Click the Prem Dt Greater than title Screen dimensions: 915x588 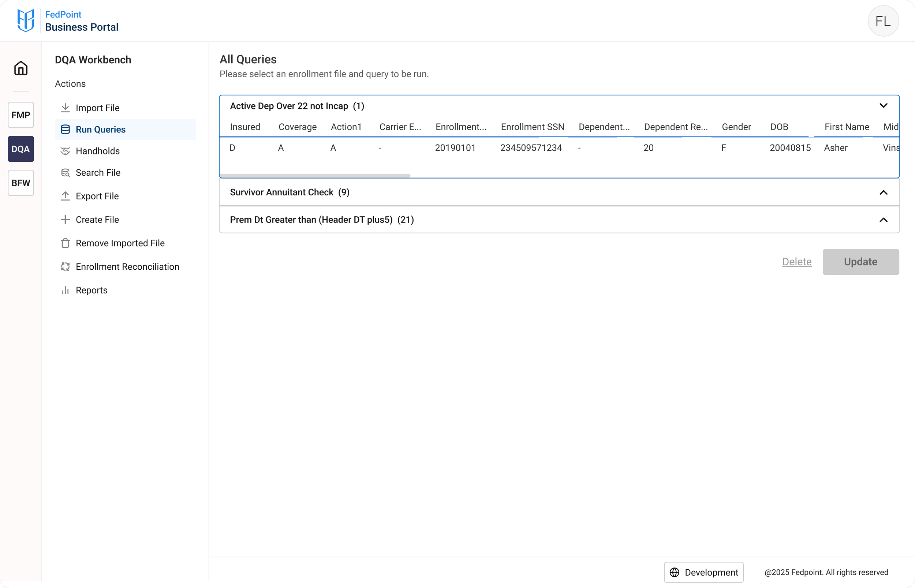click(x=311, y=220)
